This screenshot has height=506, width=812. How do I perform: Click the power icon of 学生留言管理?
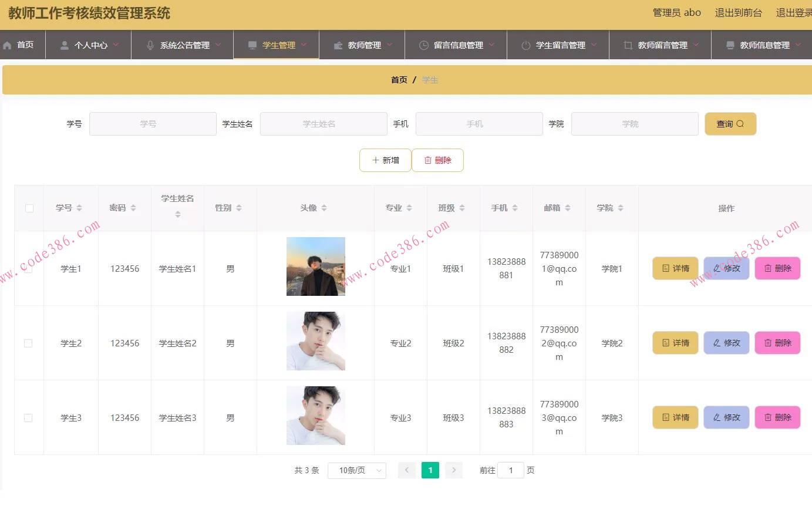(x=526, y=45)
